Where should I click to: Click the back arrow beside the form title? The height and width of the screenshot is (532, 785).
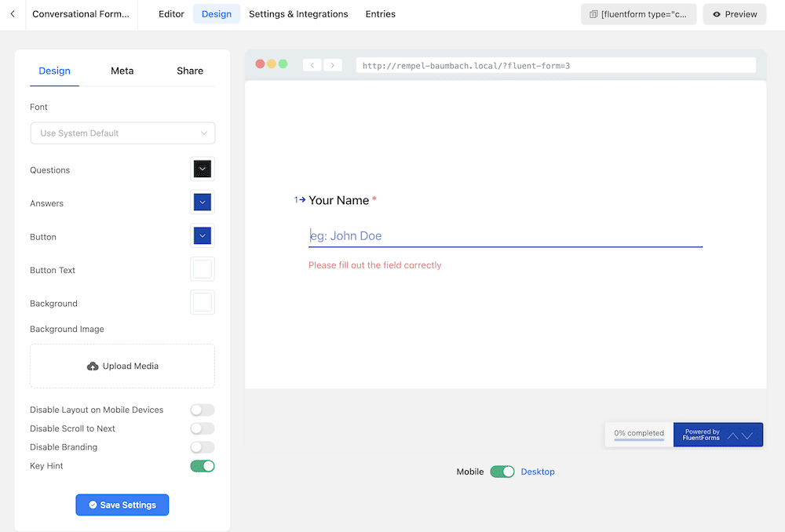pos(13,14)
